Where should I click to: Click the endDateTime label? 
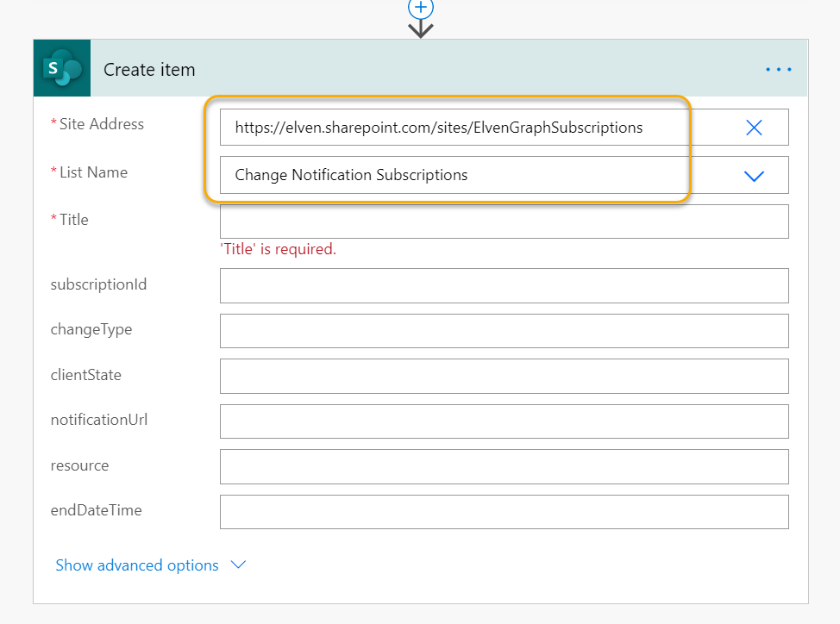pos(96,510)
